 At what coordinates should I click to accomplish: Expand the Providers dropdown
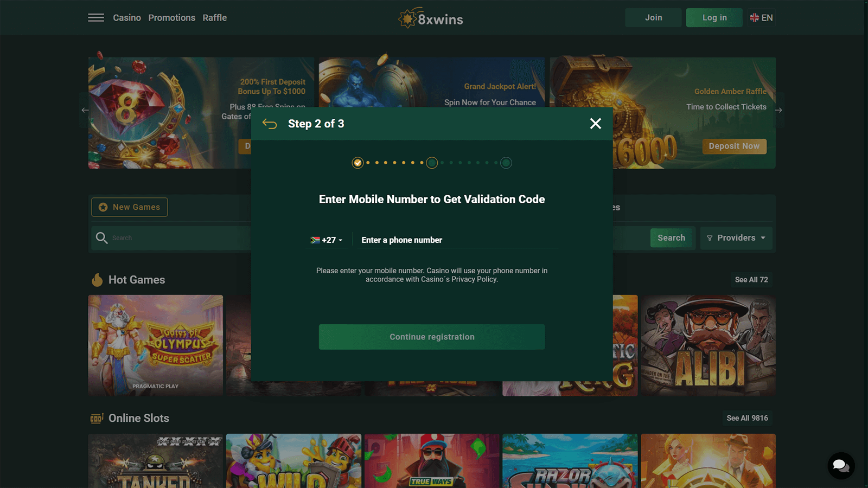click(736, 237)
